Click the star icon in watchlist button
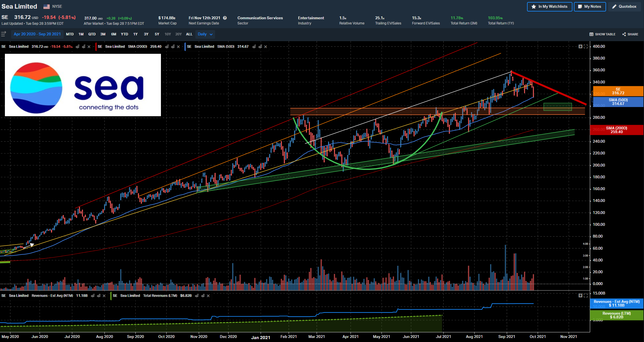The height and width of the screenshot is (342, 644). pos(534,7)
